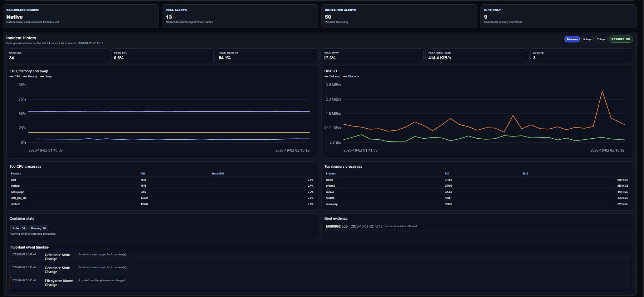This screenshot has height=297, width=644.
Task: Click the Host CPU column header
Action: point(218,174)
